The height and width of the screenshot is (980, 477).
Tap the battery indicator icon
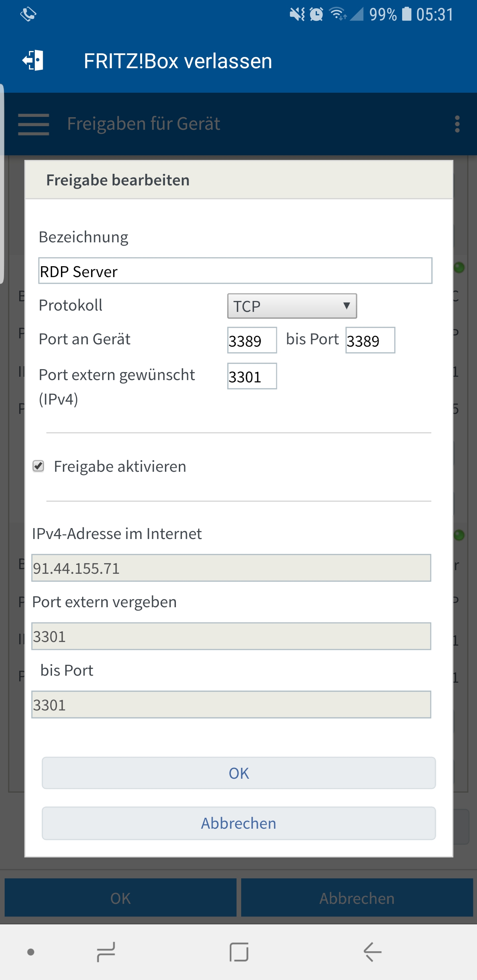(x=406, y=14)
